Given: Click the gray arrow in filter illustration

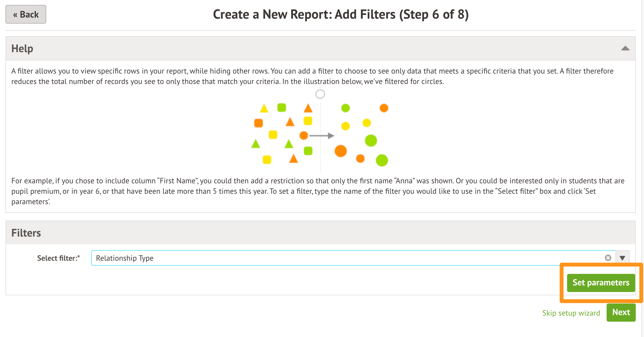Looking at the screenshot, I should [x=322, y=136].
